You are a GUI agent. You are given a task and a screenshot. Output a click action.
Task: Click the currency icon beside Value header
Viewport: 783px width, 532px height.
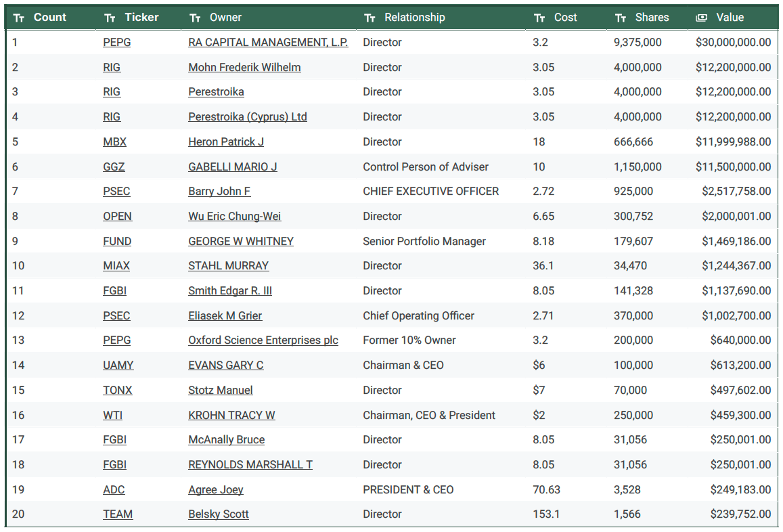coord(702,18)
